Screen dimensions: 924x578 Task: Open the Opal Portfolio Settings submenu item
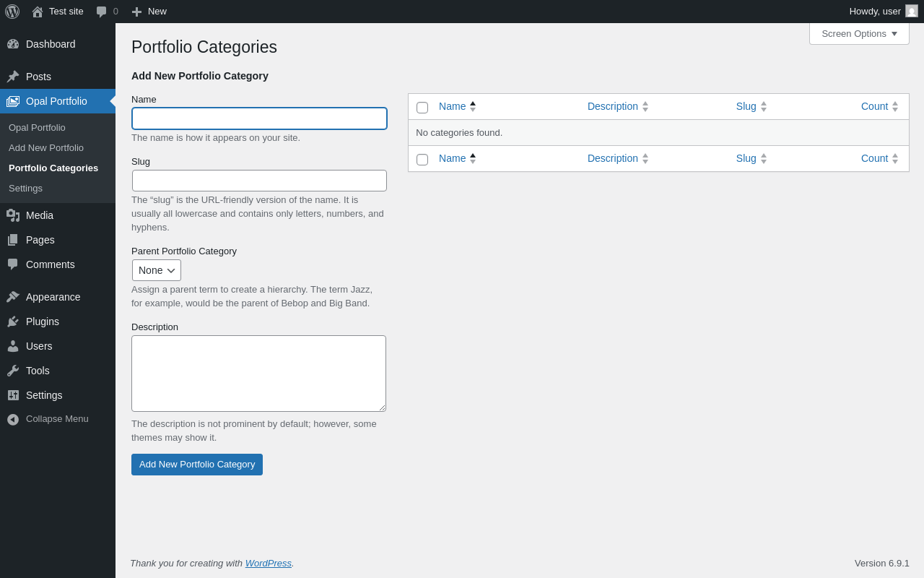[x=25, y=188]
